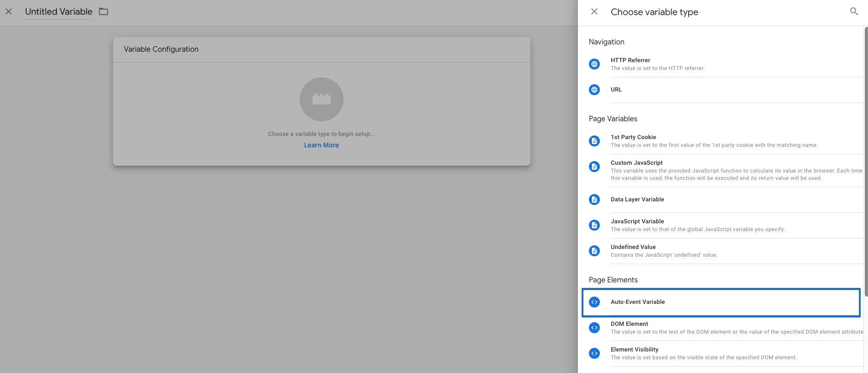Click the globe icon beside HTTP Referrer

(x=594, y=64)
